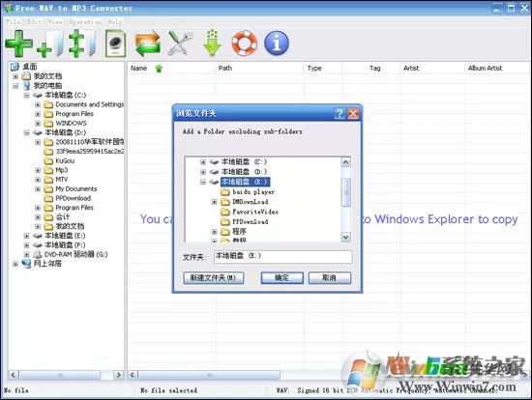Viewport: 532px width, 400px height.
Task: Open the File menu
Action: 13,21
